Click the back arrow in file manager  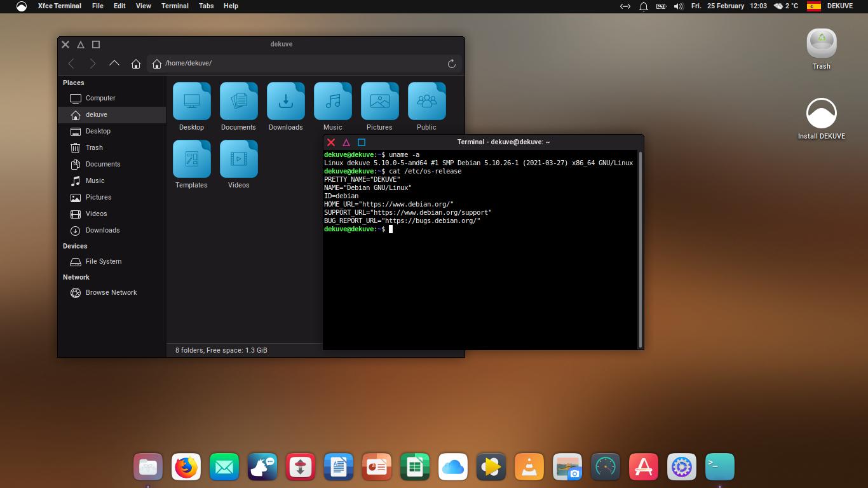[71, 64]
